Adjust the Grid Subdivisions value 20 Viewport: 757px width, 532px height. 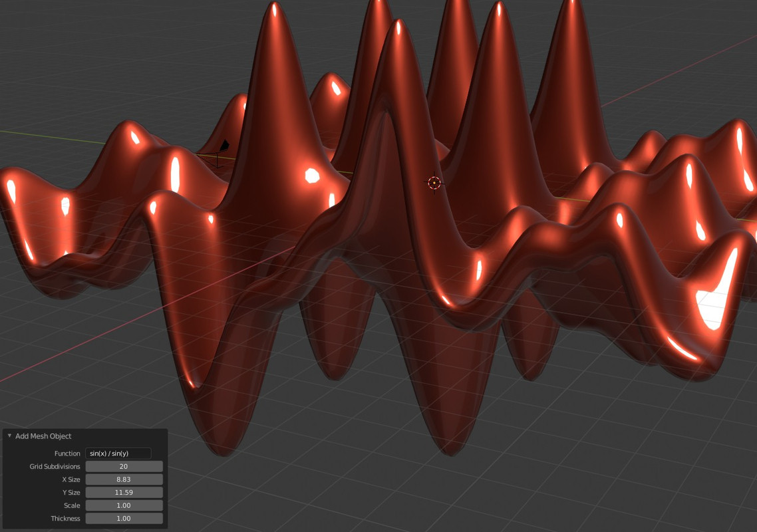(124, 466)
